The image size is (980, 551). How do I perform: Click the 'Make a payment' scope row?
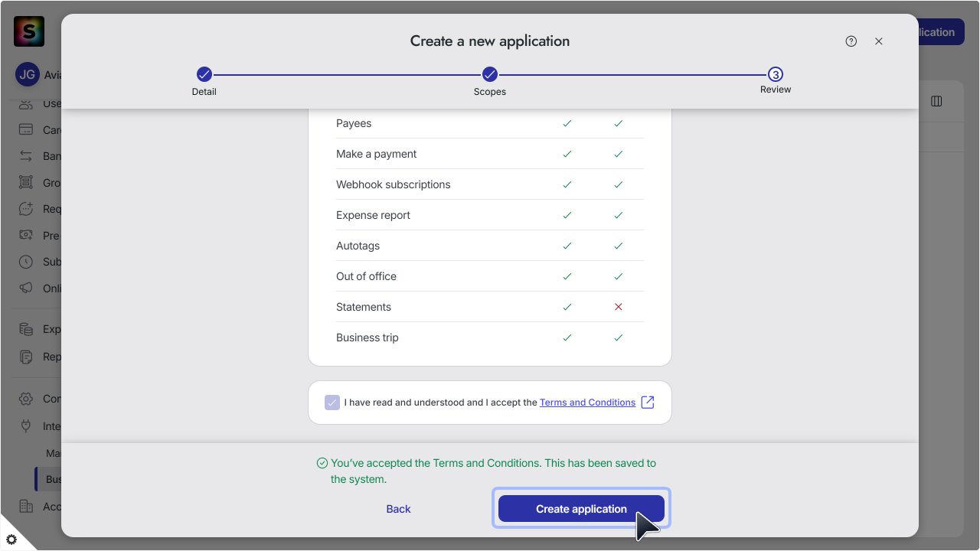point(490,154)
